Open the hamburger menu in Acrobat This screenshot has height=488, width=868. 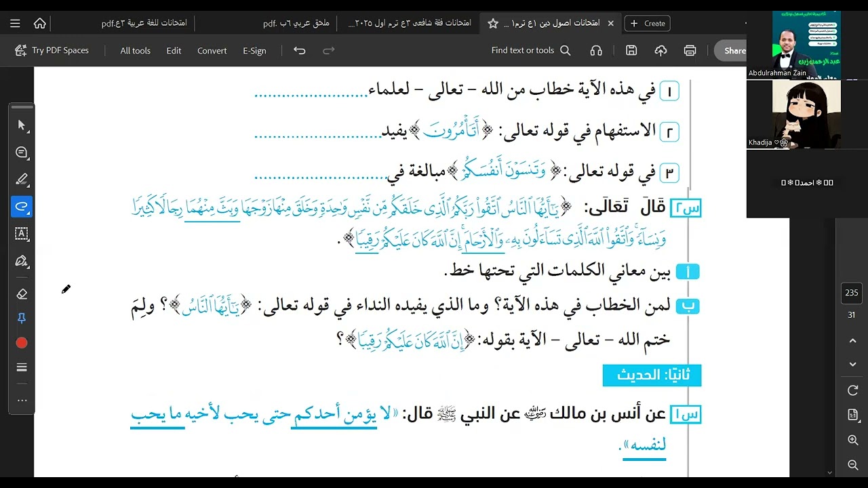[15, 23]
